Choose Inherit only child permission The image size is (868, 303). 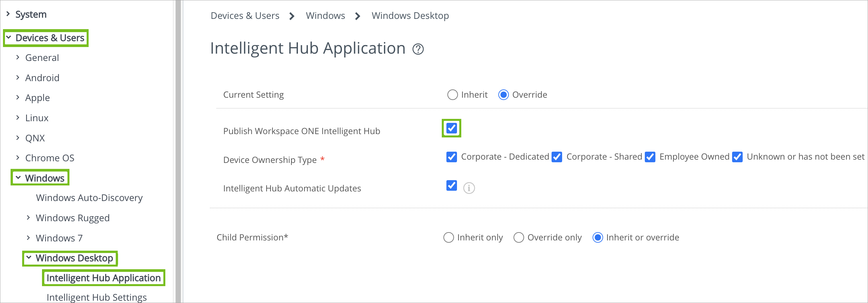click(x=448, y=237)
